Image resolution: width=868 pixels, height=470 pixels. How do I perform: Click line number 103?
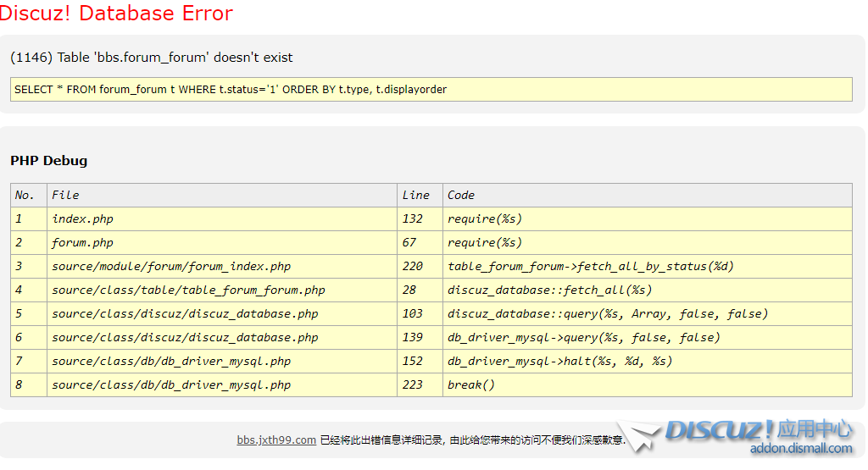point(413,314)
